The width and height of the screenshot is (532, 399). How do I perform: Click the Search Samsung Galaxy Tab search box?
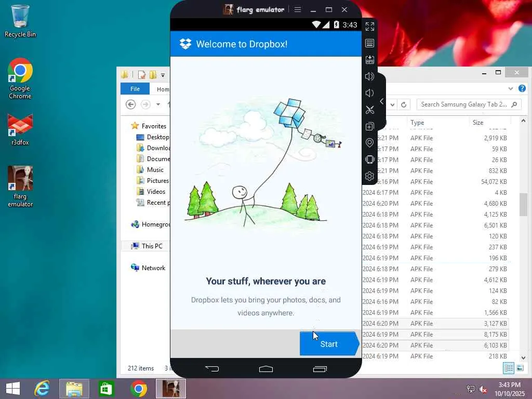click(x=469, y=104)
